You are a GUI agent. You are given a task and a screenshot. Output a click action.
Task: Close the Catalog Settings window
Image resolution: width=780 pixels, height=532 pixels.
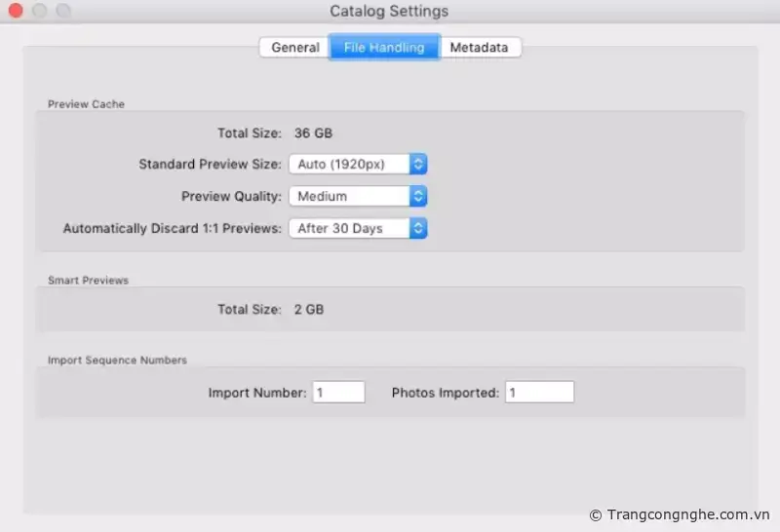(16, 11)
